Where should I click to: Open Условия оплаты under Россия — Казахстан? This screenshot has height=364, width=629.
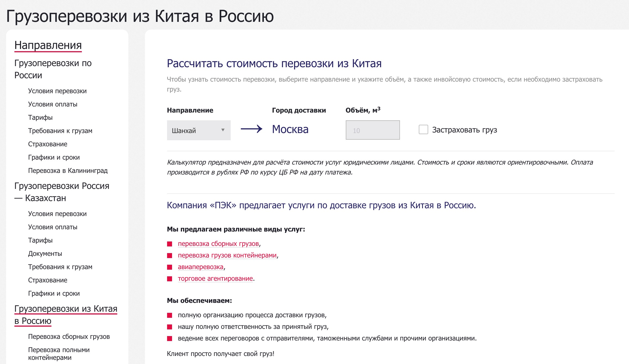53,227
